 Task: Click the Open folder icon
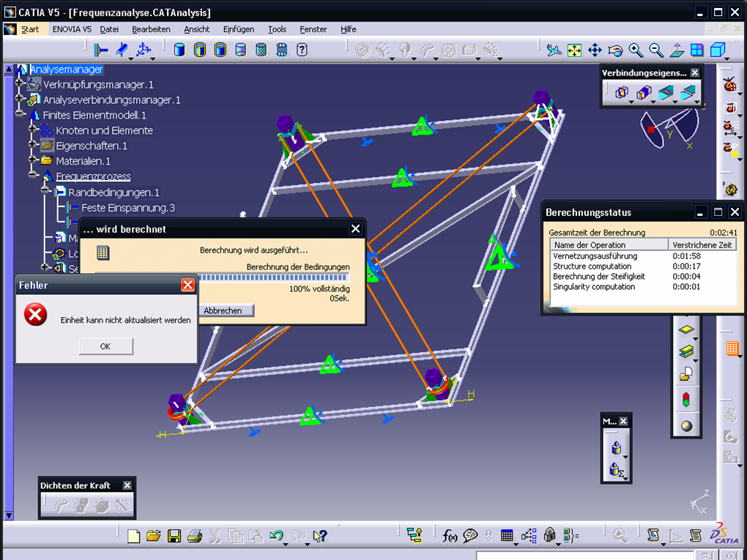(153, 536)
